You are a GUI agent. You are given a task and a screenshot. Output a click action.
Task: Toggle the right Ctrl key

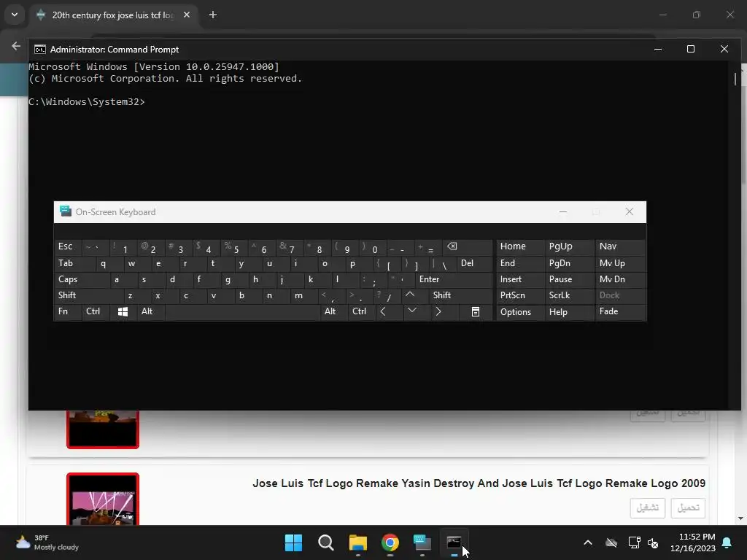[362, 312]
